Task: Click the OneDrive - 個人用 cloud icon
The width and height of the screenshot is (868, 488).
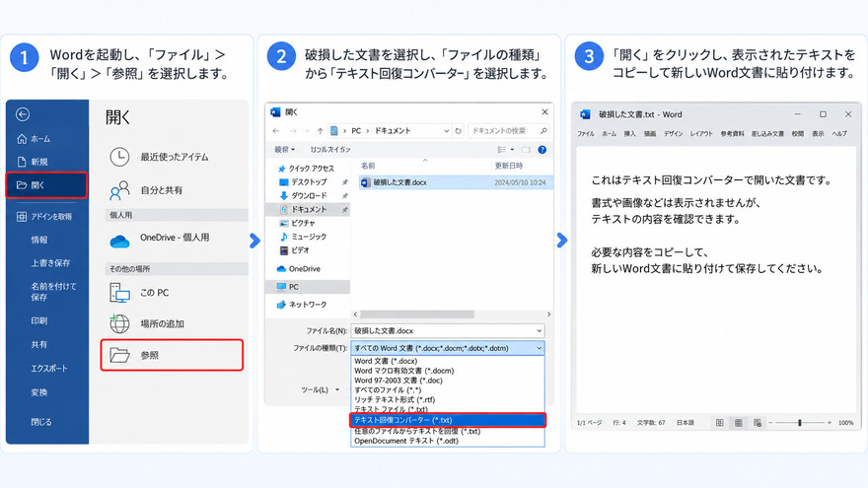Action: pos(119,241)
